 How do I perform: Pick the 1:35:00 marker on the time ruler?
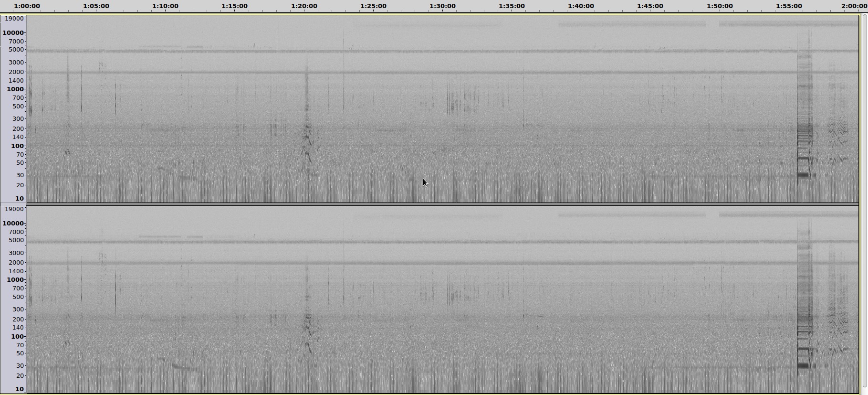[512, 6]
